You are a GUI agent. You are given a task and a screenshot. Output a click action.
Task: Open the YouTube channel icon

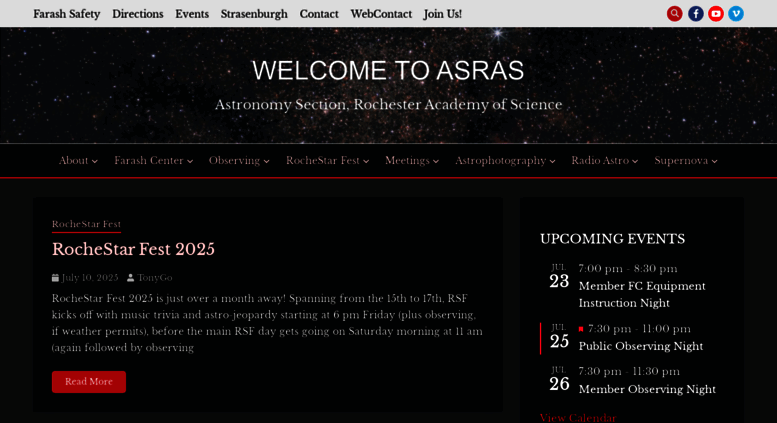(716, 14)
